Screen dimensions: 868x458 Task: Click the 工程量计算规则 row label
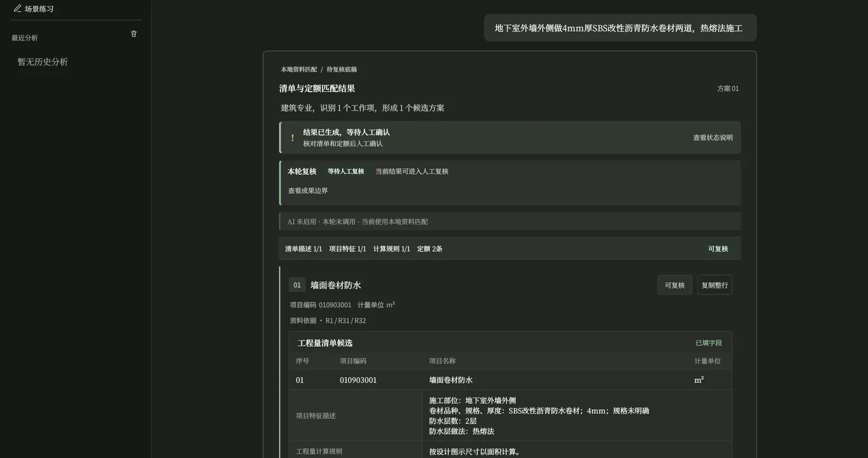click(x=319, y=451)
